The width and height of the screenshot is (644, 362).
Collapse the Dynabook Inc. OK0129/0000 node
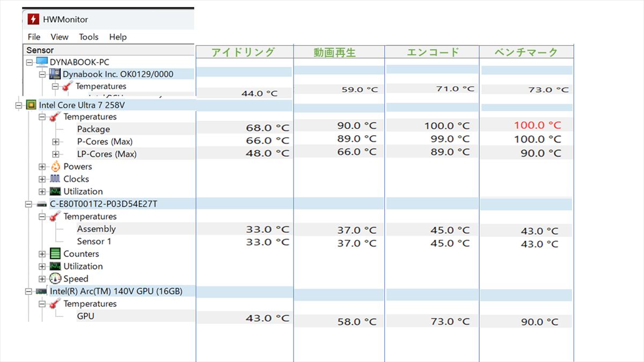42,74
